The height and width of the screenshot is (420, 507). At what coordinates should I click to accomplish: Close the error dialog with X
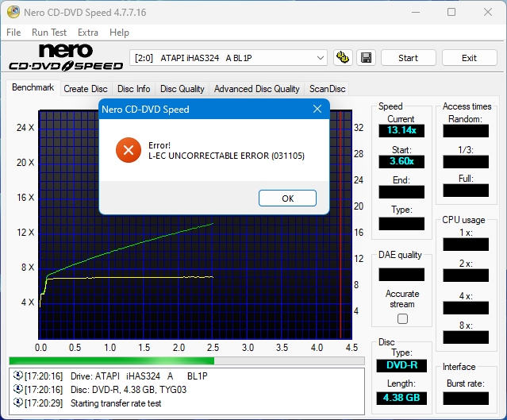(x=317, y=109)
